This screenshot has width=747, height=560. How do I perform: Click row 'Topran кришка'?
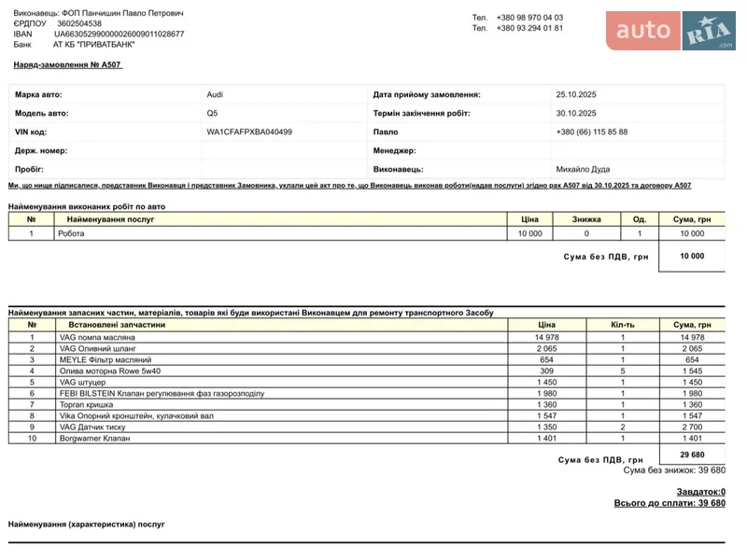click(x=367, y=405)
